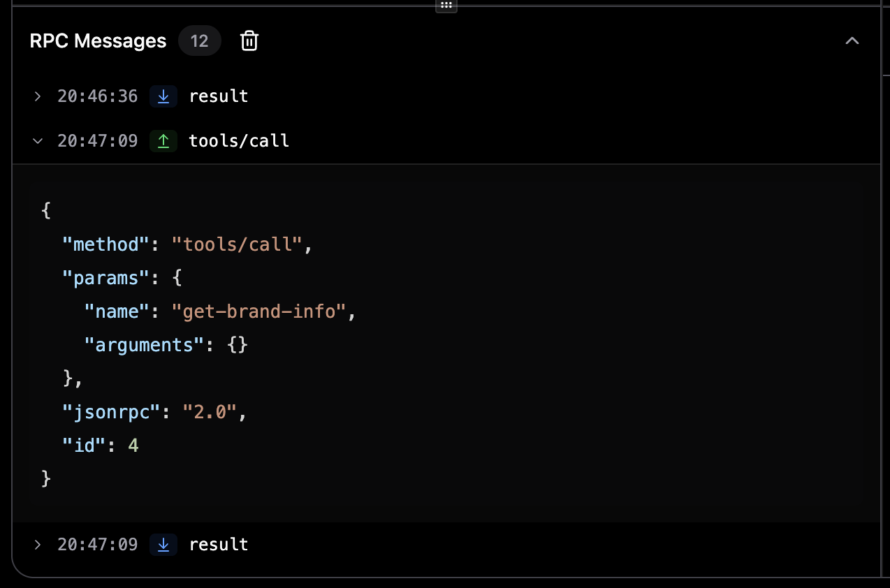The height and width of the screenshot is (588, 890).
Task: Click the green upload arrow beside tools/call
Action: 163,140
